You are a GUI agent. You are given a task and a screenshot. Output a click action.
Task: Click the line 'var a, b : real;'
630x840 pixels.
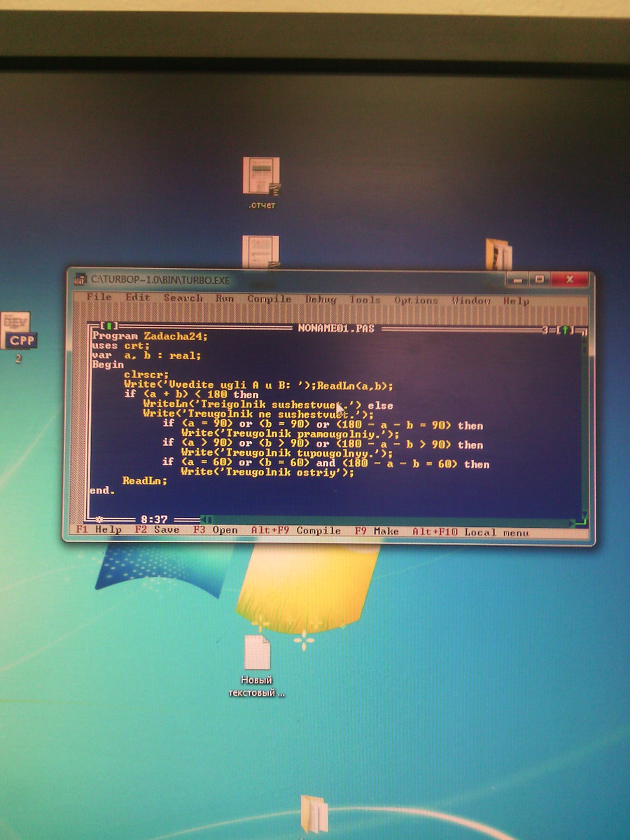click(x=146, y=356)
